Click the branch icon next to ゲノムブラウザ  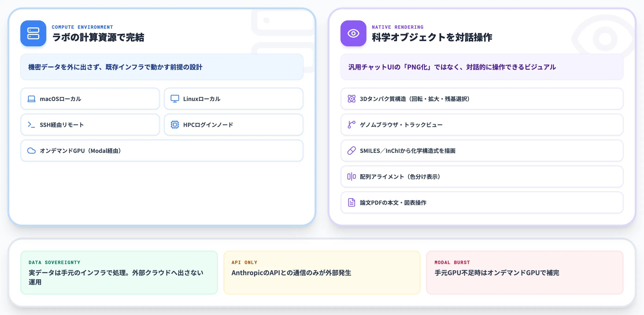point(352,125)
